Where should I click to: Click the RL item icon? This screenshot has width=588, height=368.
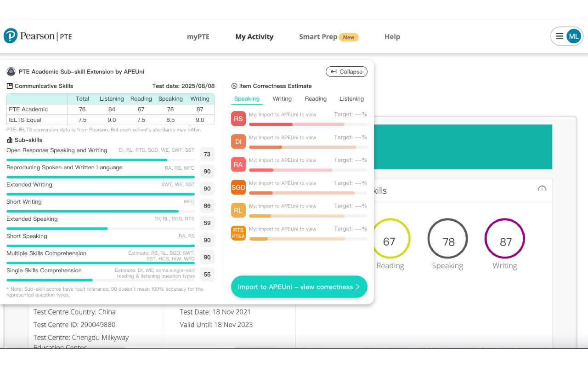tap(238, 210)
